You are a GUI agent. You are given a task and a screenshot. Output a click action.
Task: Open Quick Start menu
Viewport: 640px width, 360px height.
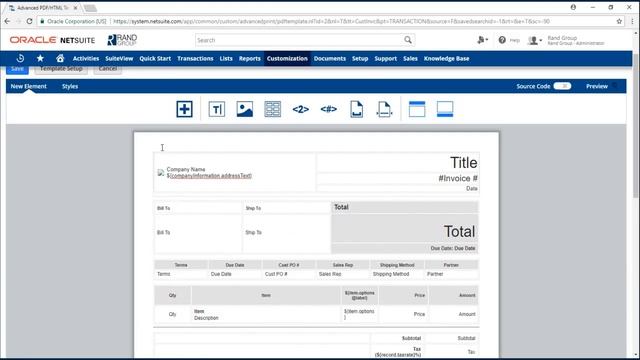[155, 58]
